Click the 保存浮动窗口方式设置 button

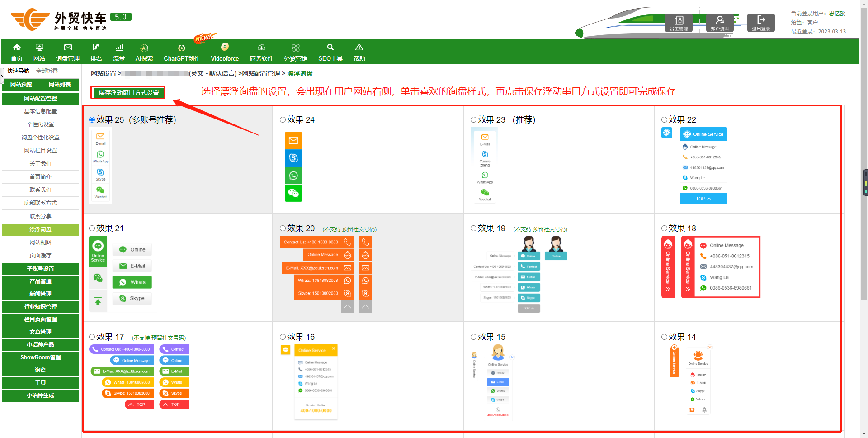click(128, 93)
